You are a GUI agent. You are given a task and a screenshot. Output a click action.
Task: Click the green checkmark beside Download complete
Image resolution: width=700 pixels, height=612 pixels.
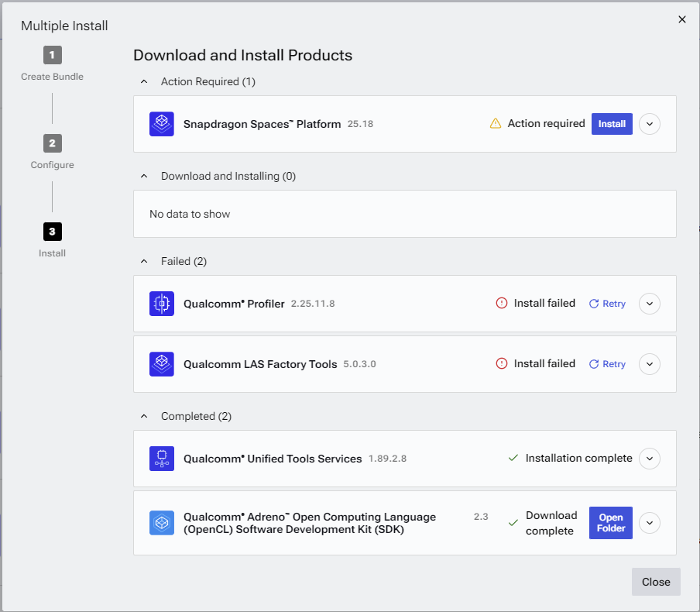(x=513, y=523)
